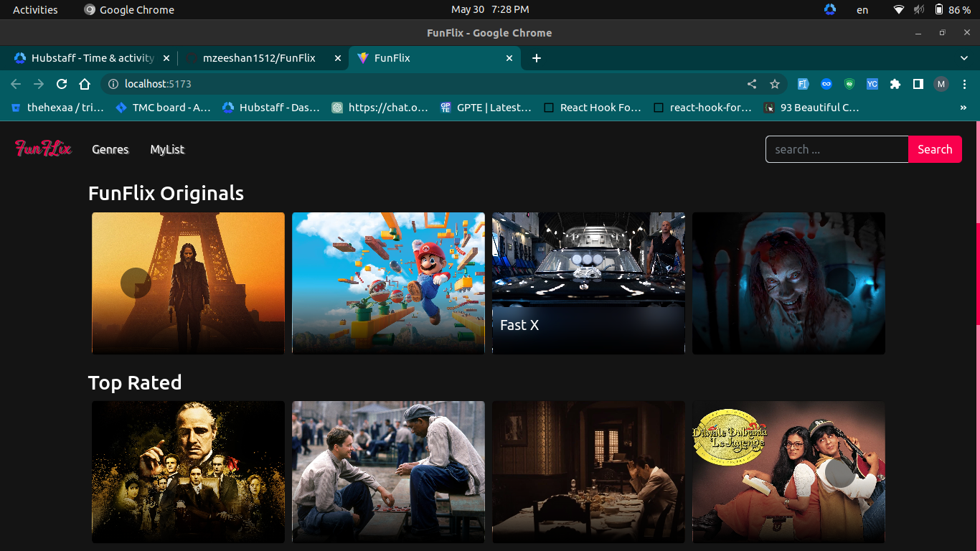Click the FunFlix Originals heading
This screenshot has width=980, height=551.
click(x=166, y=193)
